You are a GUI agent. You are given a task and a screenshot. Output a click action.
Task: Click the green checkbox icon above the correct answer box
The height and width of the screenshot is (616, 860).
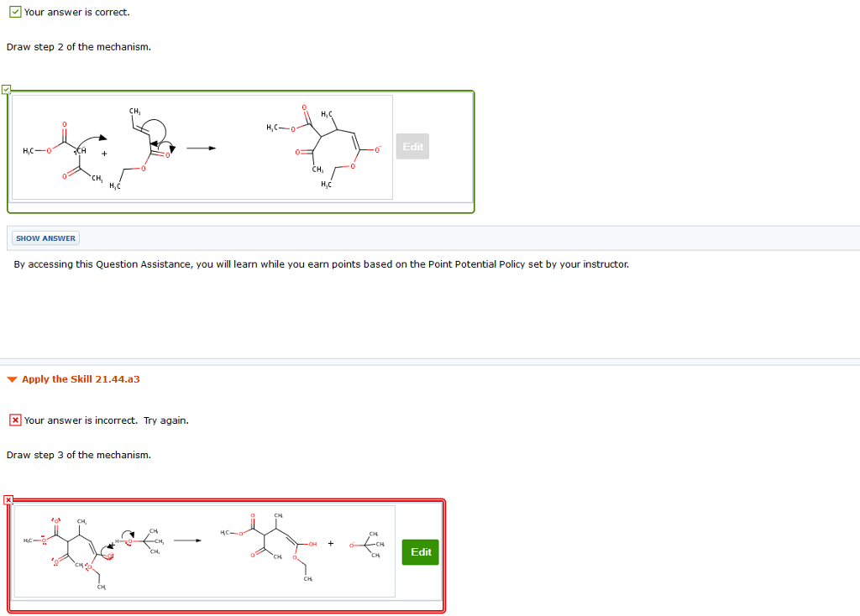[6, 88]
